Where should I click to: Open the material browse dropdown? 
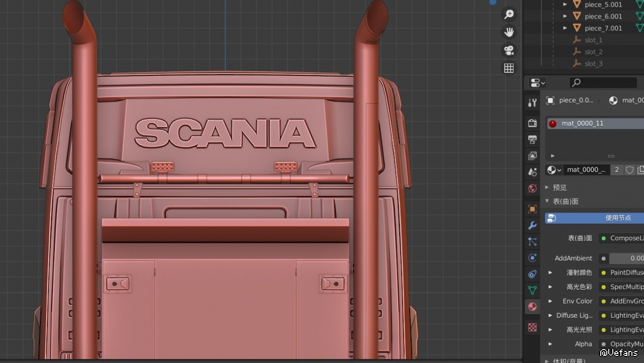554,170
